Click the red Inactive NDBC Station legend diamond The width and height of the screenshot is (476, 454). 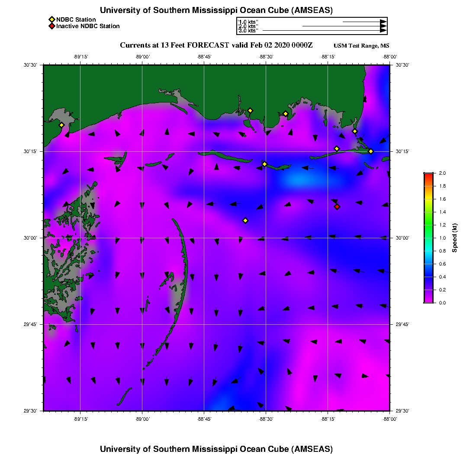click(x=52, y=26)
